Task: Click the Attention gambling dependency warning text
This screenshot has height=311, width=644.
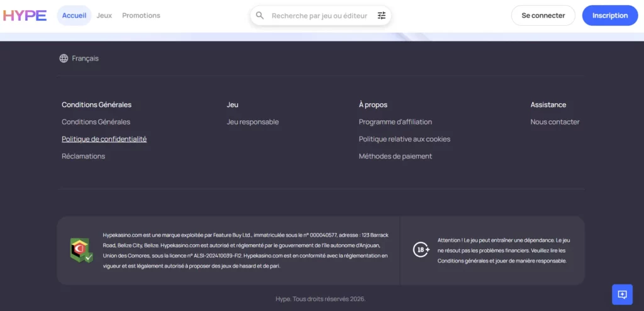Action: click(504, 251)
